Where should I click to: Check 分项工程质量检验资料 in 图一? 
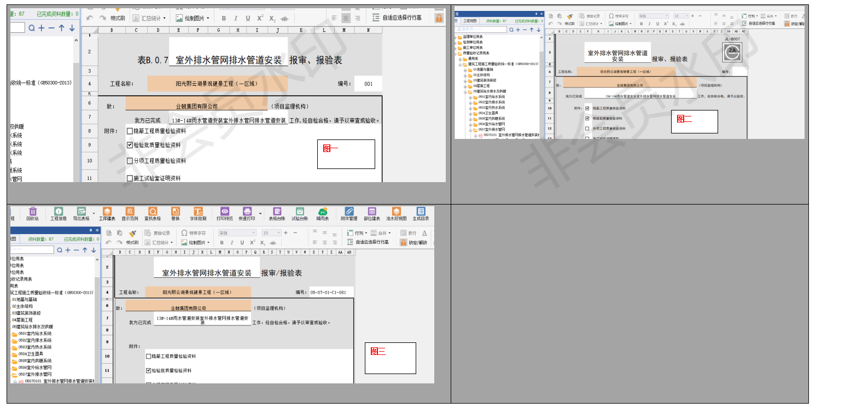[x=130, y=161]
